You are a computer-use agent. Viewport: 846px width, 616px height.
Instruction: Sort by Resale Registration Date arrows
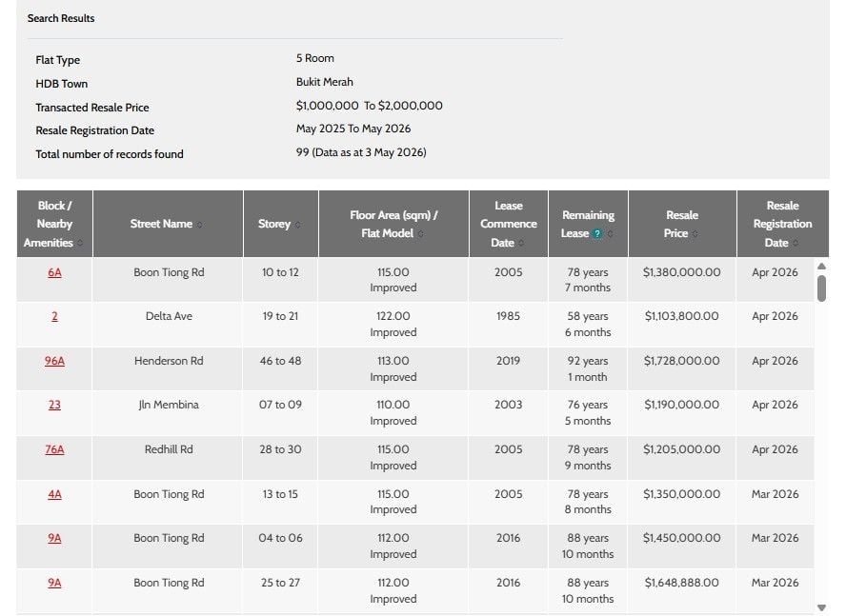tap(796, 244)
